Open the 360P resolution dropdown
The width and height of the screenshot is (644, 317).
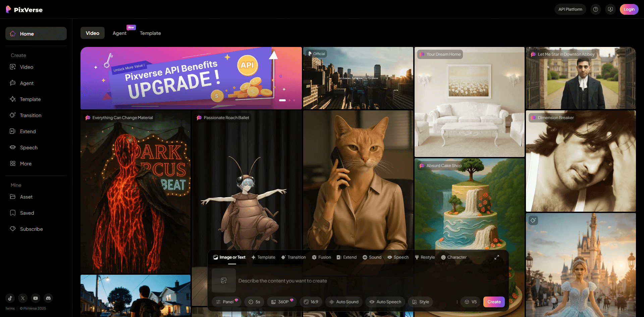[x=281, y=302]
